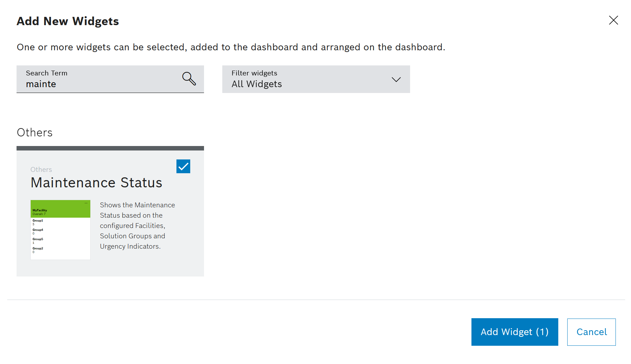Focus the Search Term field containing 'mainte'
The height and width of the screenshot is (364, 631).
tap(100, 84)
